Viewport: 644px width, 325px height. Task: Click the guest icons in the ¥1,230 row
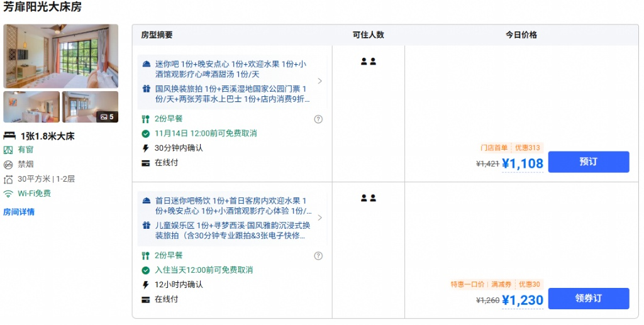(x=369, y=198)
